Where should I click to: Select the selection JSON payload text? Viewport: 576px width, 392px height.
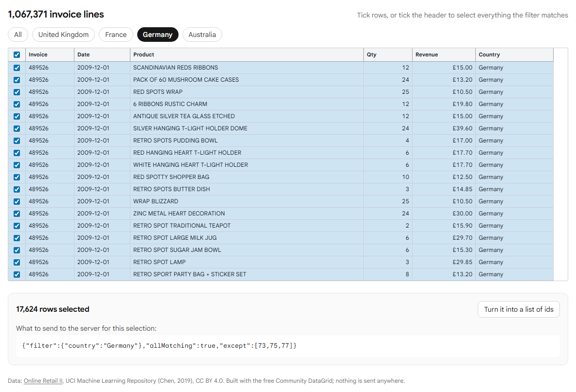(x=159, y=346)
